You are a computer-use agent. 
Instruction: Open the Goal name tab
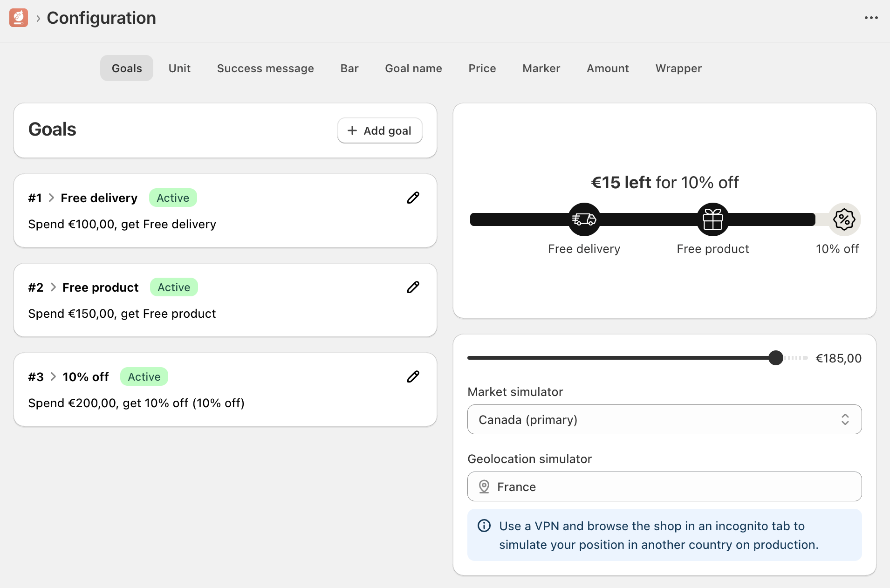[x=414, y=68]
